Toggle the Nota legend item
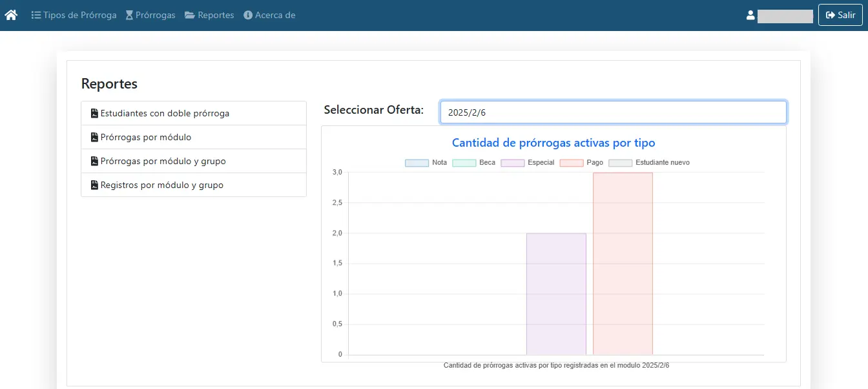Image resolution: width=868 pixels, height=389 pixels. [x=426, y=163]
